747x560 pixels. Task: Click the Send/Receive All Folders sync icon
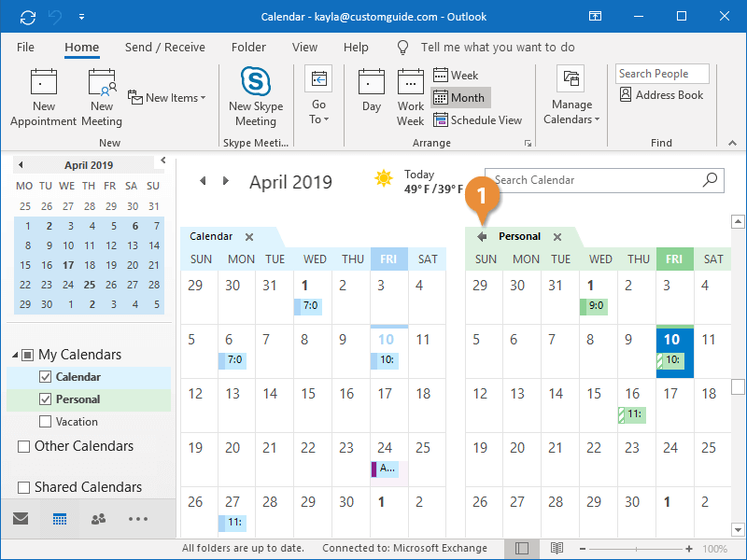pyautogui.click(x=28, y=17)
